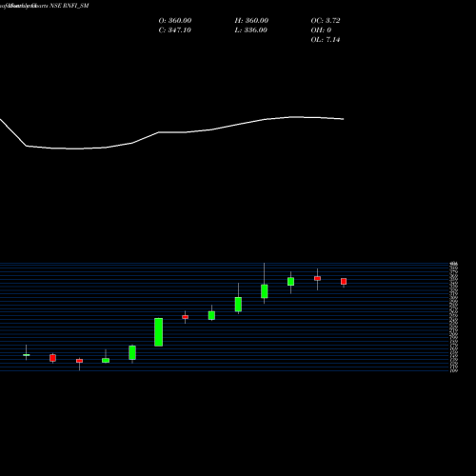Screen dimensions: 476x476
Task: Click the green candle with the longest upper wick
Action: pyautogui.click(x=265, y=291)
